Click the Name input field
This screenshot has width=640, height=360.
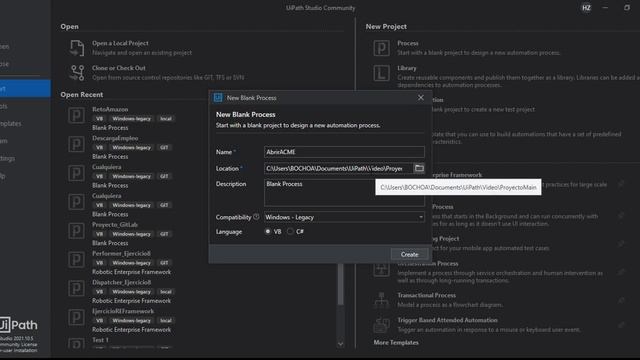[x=344, y=152]
